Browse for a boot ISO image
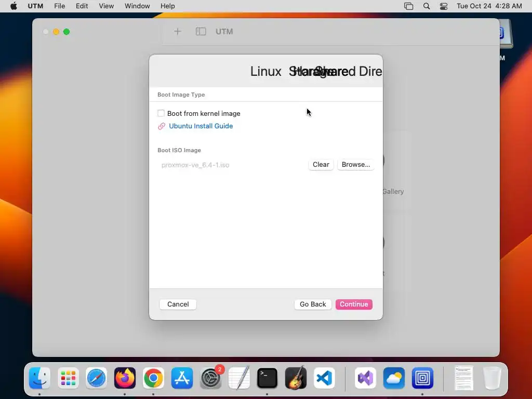The width and height of the screenshot is (532, 399). pyautogui.click(x=355, y=165)
